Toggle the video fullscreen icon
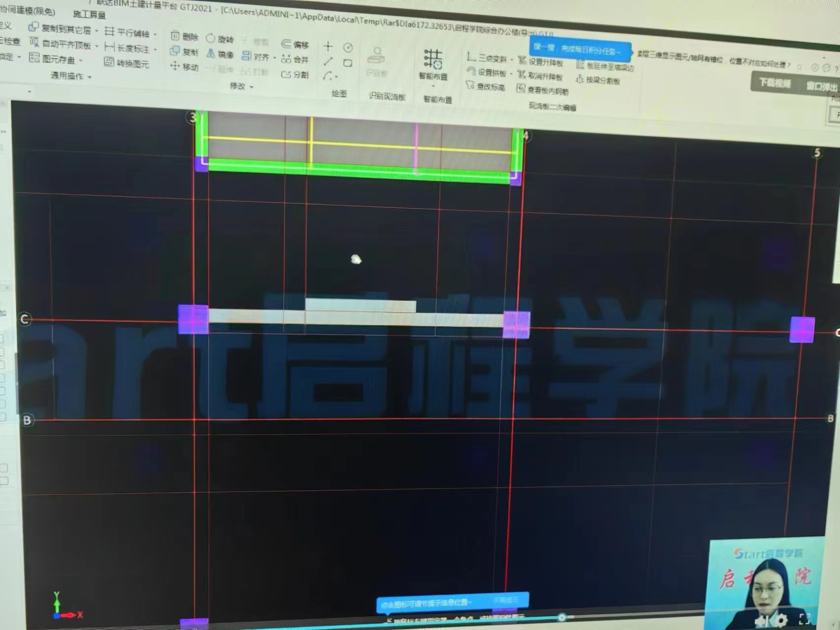 point(804,620)
